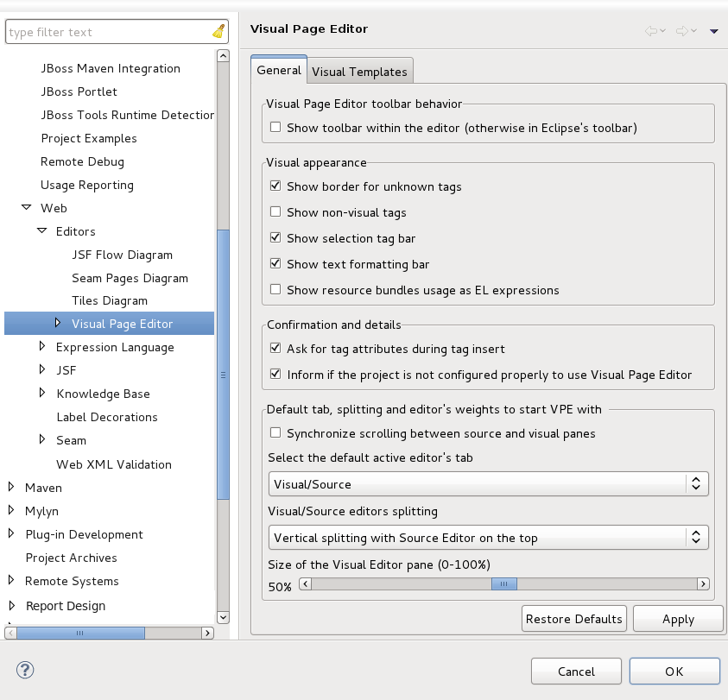Enable Show non-visual tags
This screenshot has width=728, height=700.
(275, 211)
